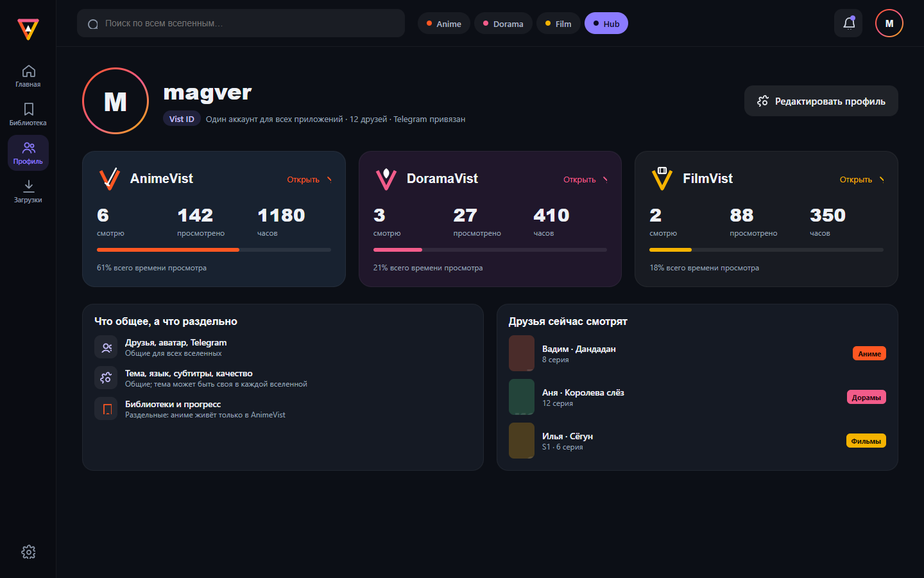
Task: Click the 142 просмотрено value
Action: tap(195, 215)
